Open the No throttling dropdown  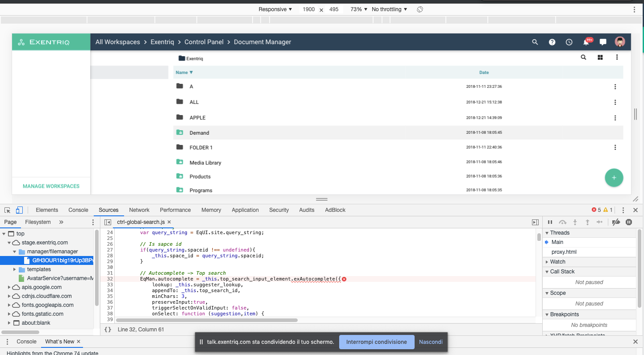pos(389,9)
